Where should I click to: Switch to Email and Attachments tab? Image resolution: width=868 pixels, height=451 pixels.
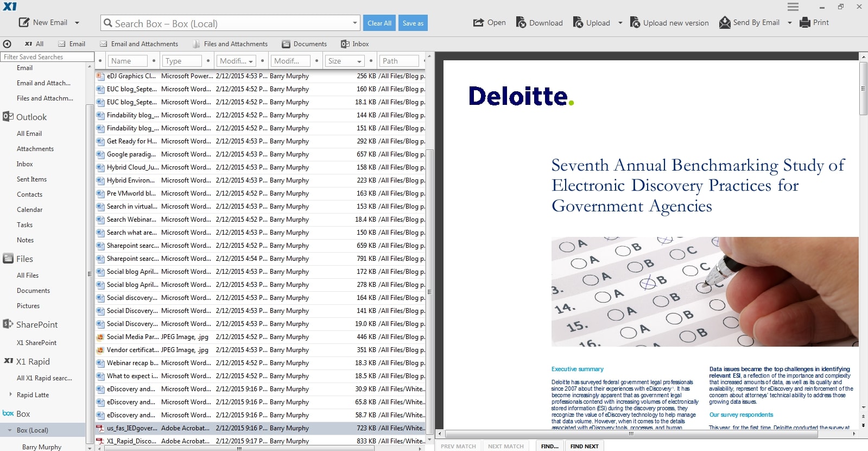(139, 44)
